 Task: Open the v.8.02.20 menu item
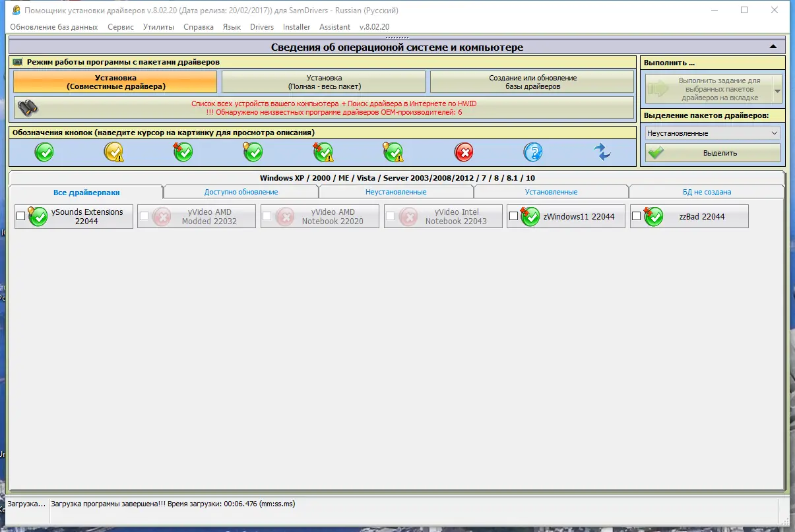pos(375,27)
